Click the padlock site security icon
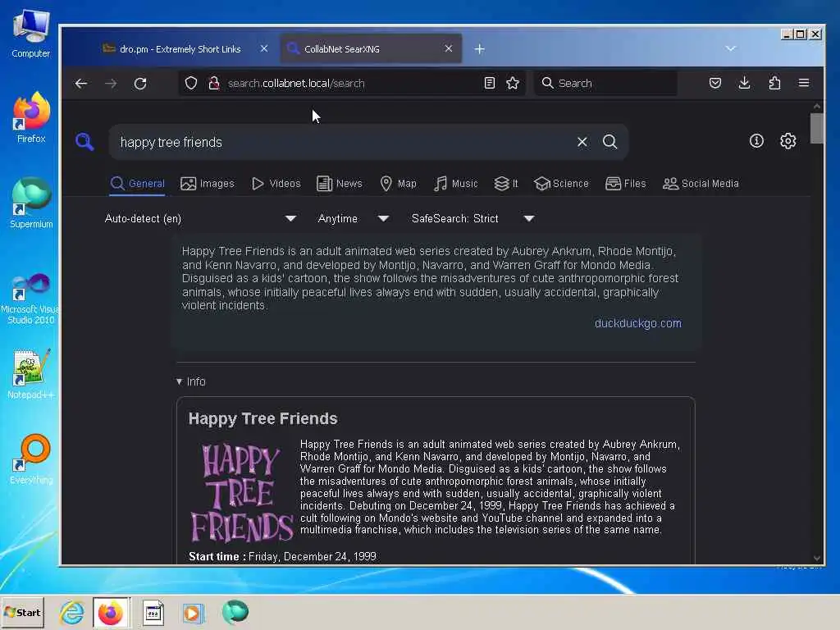Screen dimensions: 840x630 click(214, 83)
